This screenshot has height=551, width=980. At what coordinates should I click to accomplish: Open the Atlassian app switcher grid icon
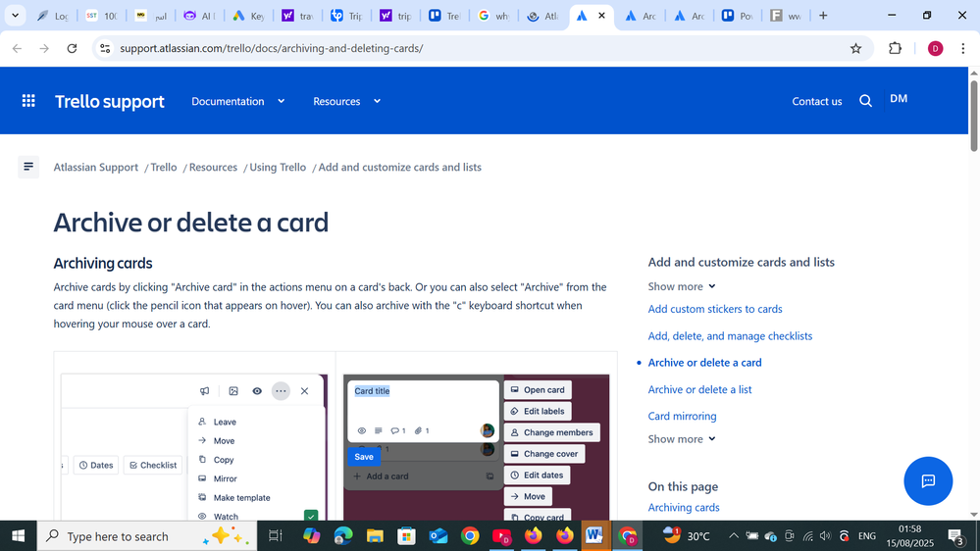click(x=28, y=101)
